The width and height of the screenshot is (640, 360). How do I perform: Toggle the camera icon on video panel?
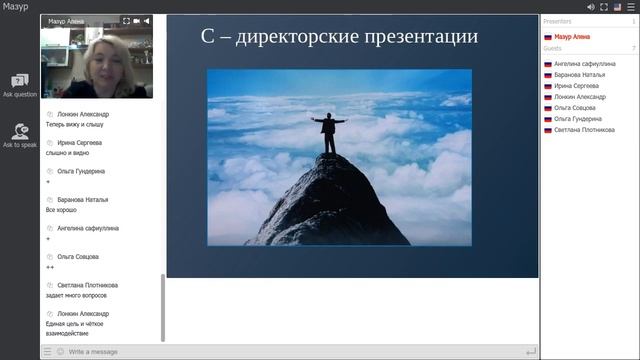136,21
